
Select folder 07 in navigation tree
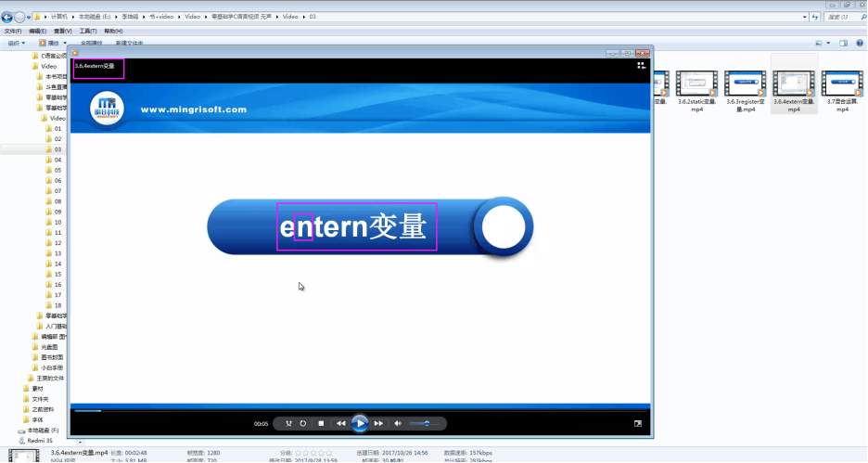coord(57,191)
